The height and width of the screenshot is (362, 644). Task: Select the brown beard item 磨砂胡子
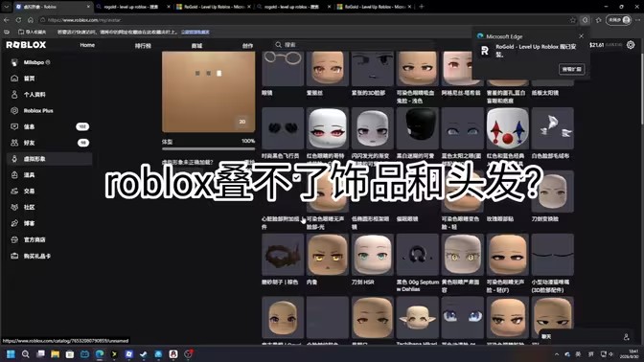coord(283,255)
